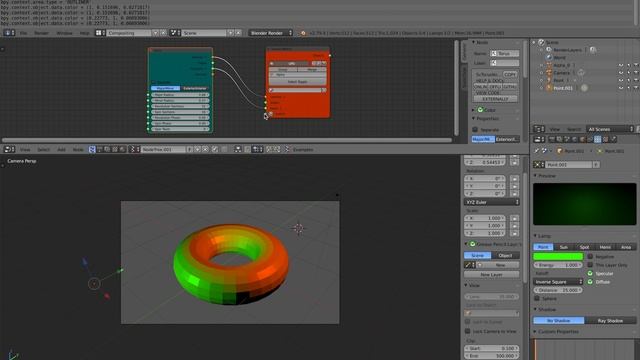Viewport: 640px width, 360px height.
Task: Select the Point lamp type
Action: pyautogui.click(x=543, y=247)
